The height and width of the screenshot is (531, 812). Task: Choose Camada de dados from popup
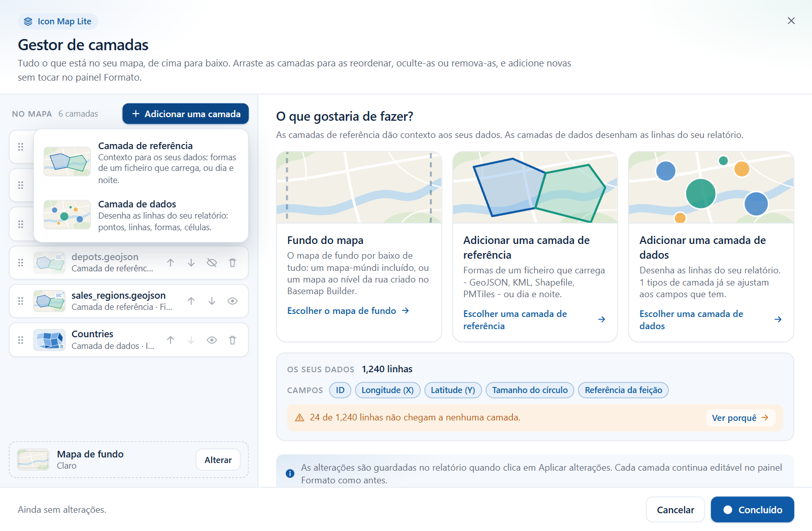pos(141,215)
